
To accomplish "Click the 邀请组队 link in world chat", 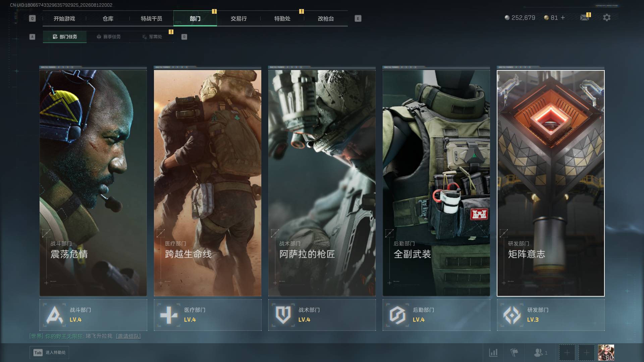I will (128, 336).
